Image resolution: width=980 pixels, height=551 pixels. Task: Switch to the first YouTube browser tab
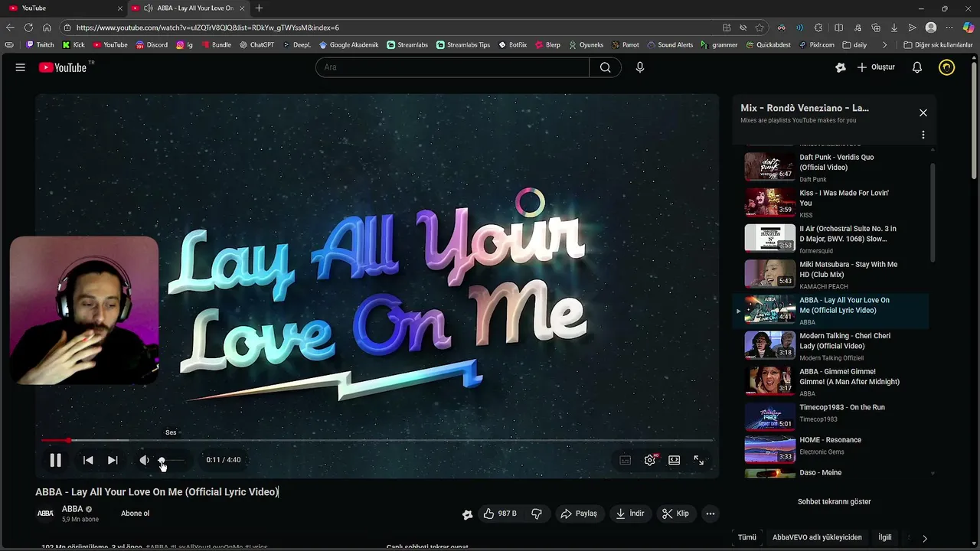click(x=64, y=8)
